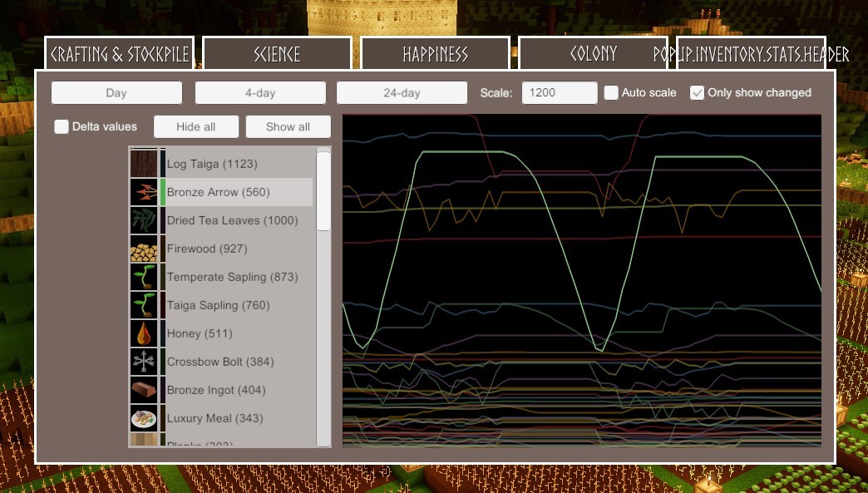Select the 24-day range button
868x493 pixels.
pos(402,92)
